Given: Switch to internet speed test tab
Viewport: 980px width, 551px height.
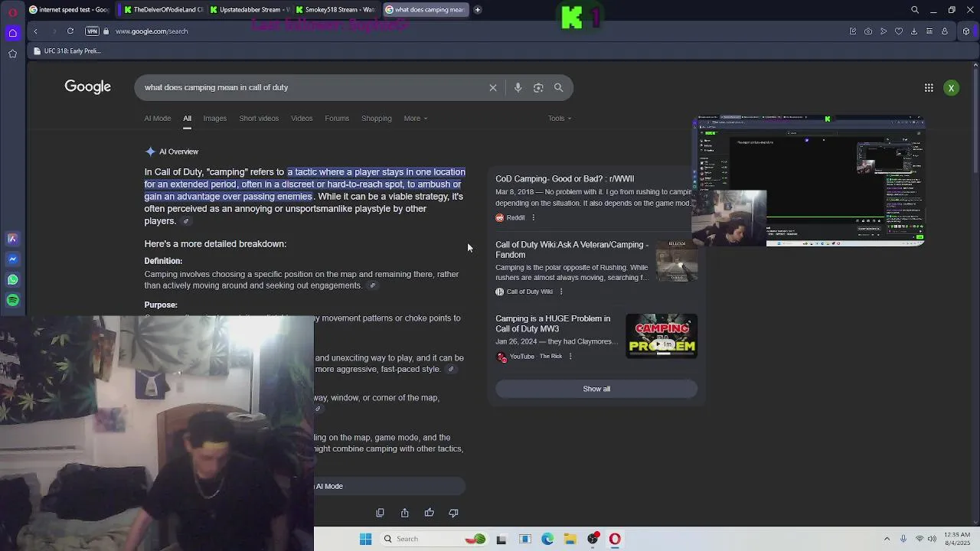Looking at the screenshot, I should point(69,10).
